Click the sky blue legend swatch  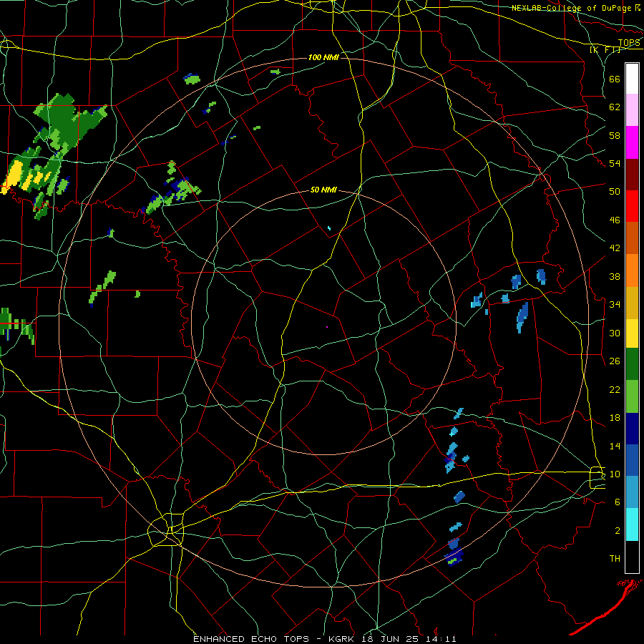click(632, 492)
